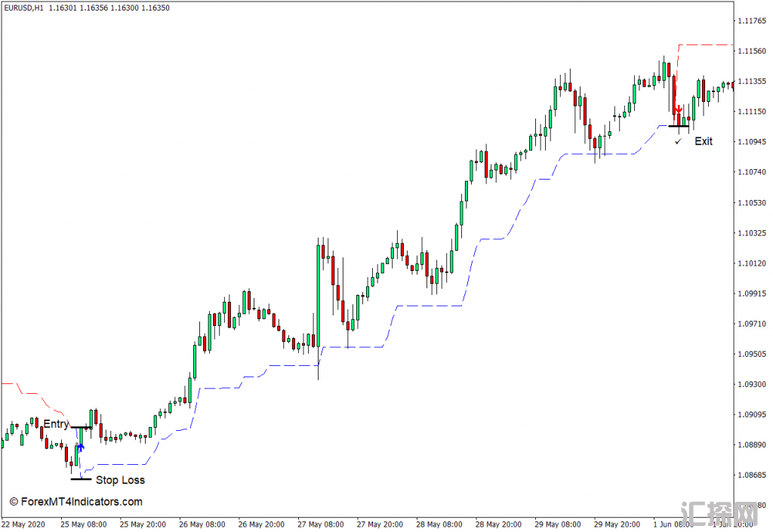Click the Stop Loss text label
The height and width of the screenshot is (532, 773).
click(x=120, y=480)
